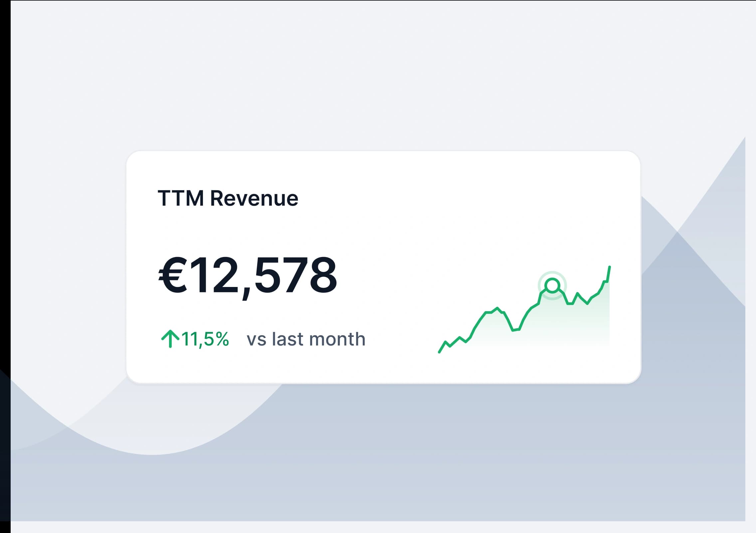
Task: Click the green upward trend arrow icon
Action: coord(170,339)
